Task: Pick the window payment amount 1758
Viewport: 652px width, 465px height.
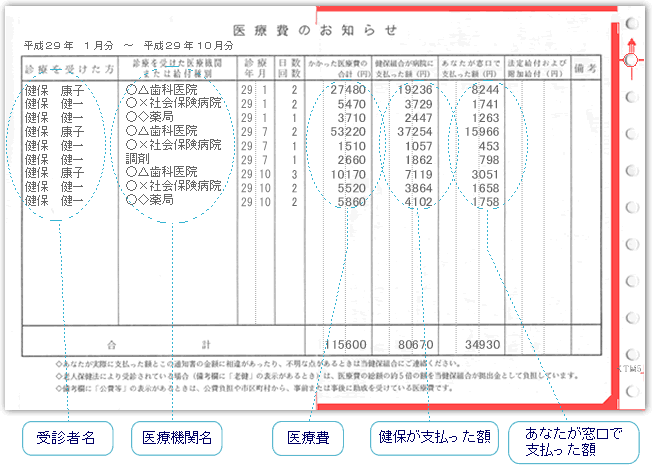Action: point(485,202)
